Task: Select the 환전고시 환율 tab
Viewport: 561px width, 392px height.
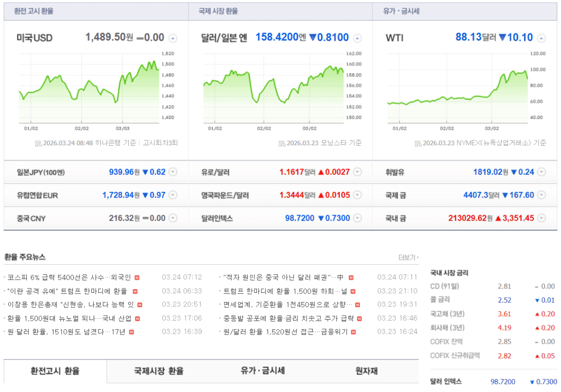Action: (x=55, y=371)
